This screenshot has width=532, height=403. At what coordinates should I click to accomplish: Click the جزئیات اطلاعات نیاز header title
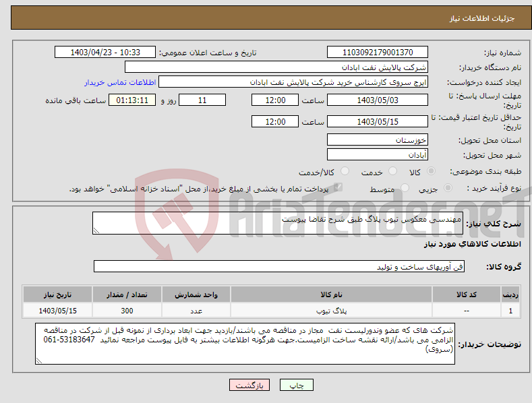482,18
